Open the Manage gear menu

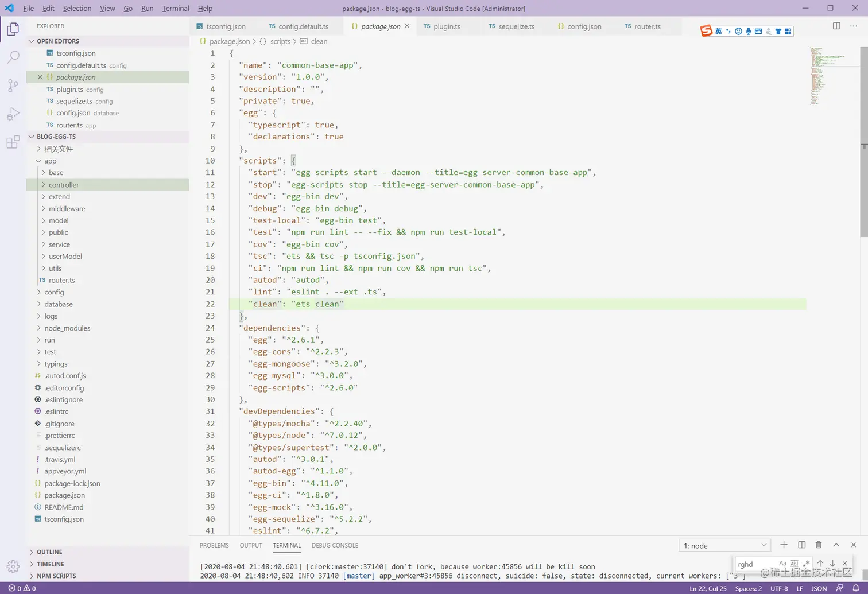[x=13, y=566]
